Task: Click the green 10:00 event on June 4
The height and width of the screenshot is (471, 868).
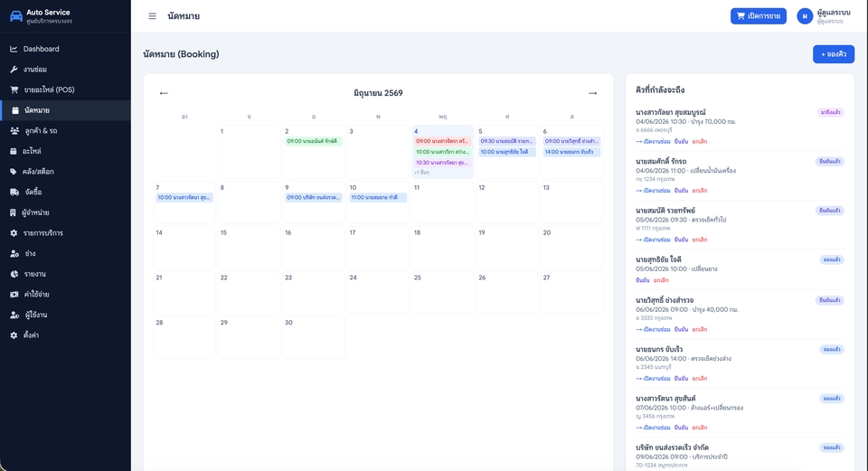Action: coord(442,152)
